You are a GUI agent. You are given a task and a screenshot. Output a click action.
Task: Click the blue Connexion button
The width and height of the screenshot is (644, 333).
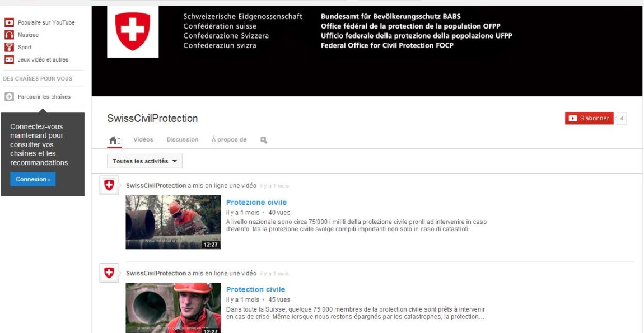(33, 179)
